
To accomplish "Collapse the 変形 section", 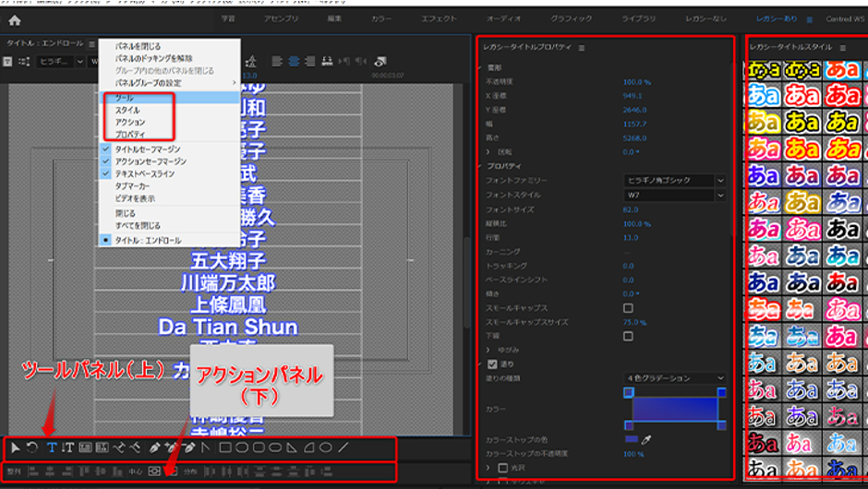I will (480, 67).
